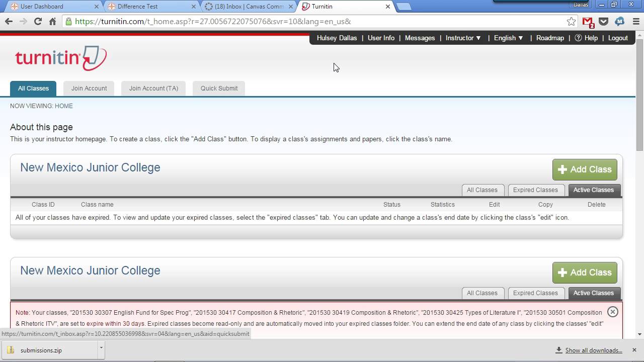This screenshot has width=644, height=362.
Task: Show Expired Classes in first section
Action: [x=535, y=190]
